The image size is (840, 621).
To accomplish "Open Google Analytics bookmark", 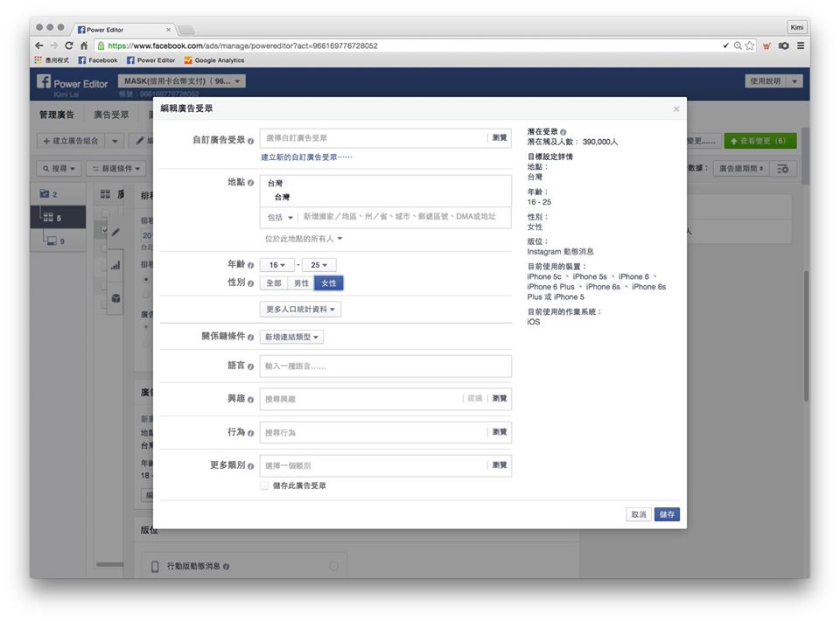I will coord(214,60).
